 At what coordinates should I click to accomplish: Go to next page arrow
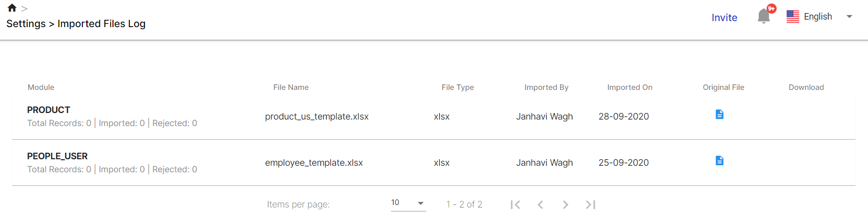pyautogui.click(x=565, y=204)
